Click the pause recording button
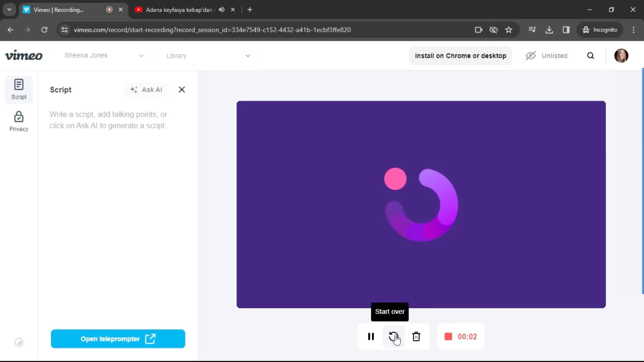Viewport: 644px width, 362px height. (x=371, y=337)
